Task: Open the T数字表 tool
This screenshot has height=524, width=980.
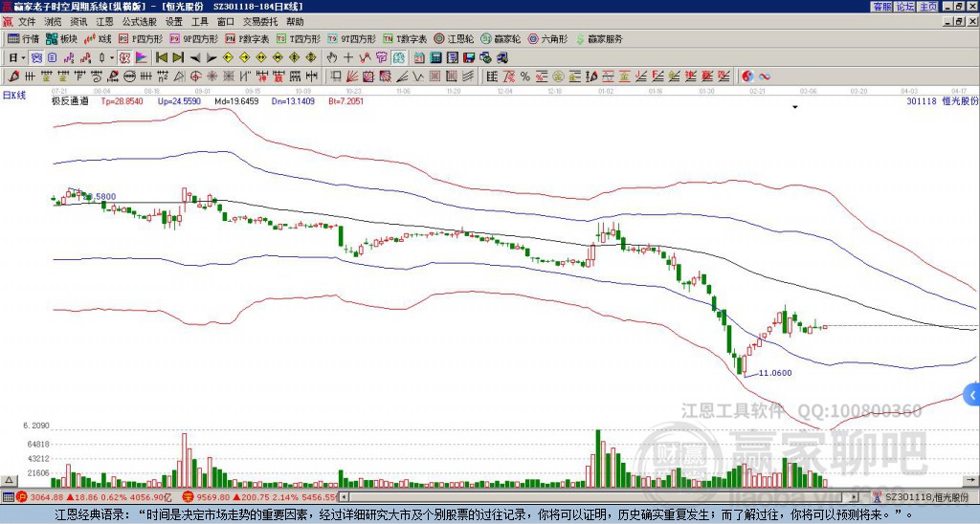Action: [405, 38]
